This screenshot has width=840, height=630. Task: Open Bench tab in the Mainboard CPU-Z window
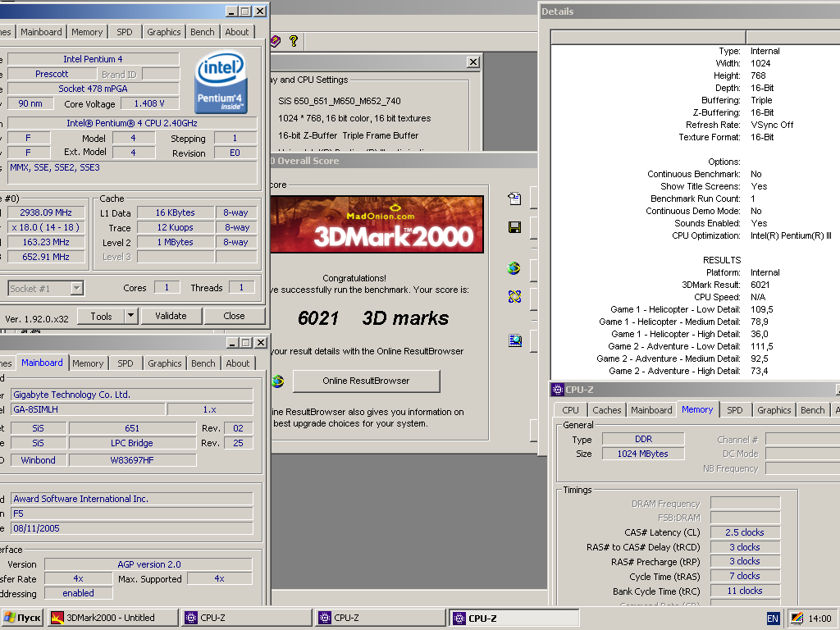pos(203,363)
